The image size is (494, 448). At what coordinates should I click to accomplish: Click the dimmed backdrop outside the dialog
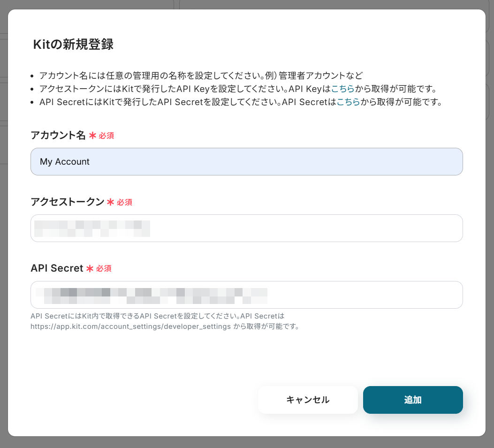pos(490,235)
